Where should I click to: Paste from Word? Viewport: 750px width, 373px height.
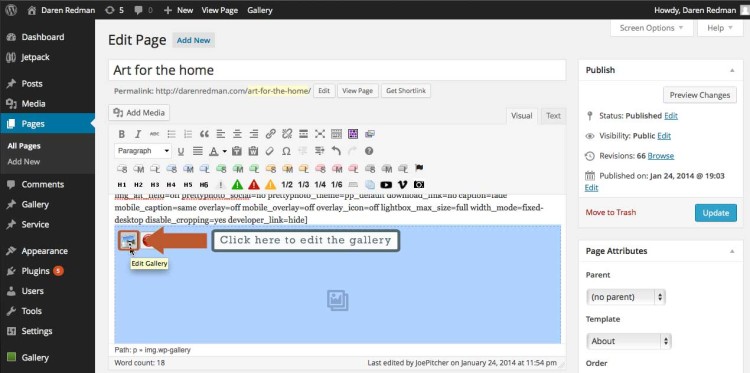point(253,151)
